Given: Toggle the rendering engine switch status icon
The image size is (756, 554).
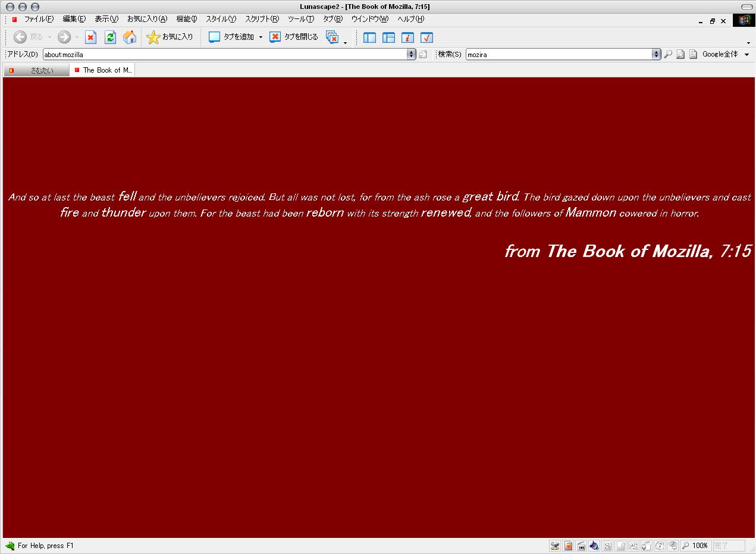Looking at the screenshot, I should coord(660,546).
